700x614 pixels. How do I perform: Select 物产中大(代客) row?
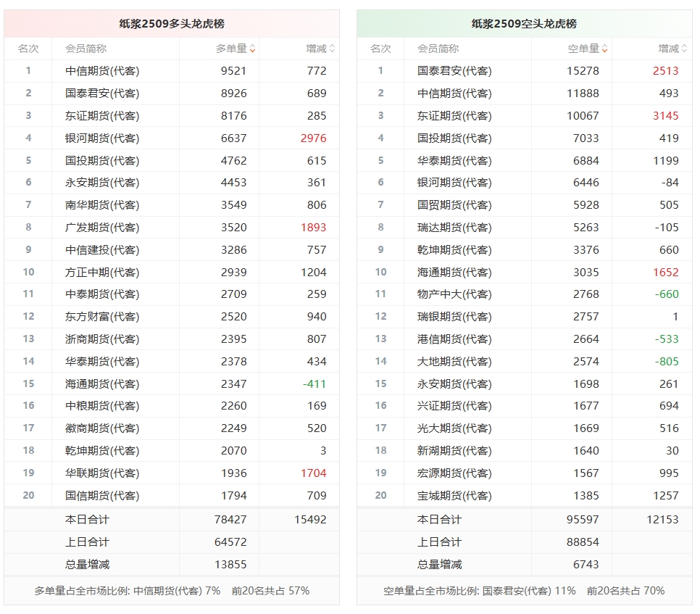(525, 294)
